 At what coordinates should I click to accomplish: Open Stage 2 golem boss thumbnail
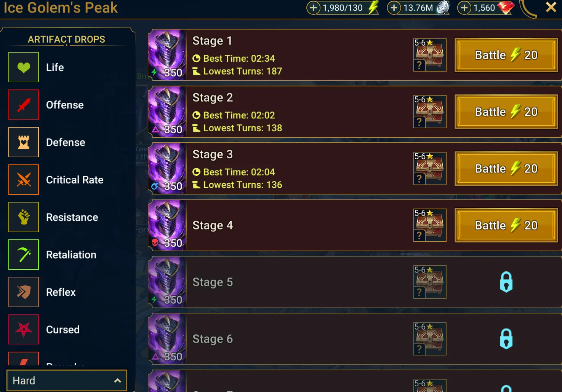(x=167, y=112)
